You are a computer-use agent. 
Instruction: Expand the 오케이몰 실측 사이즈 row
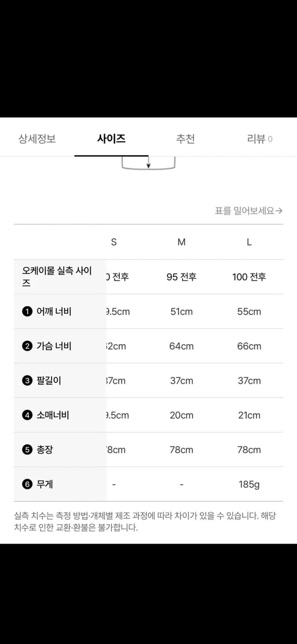[56, 276]
